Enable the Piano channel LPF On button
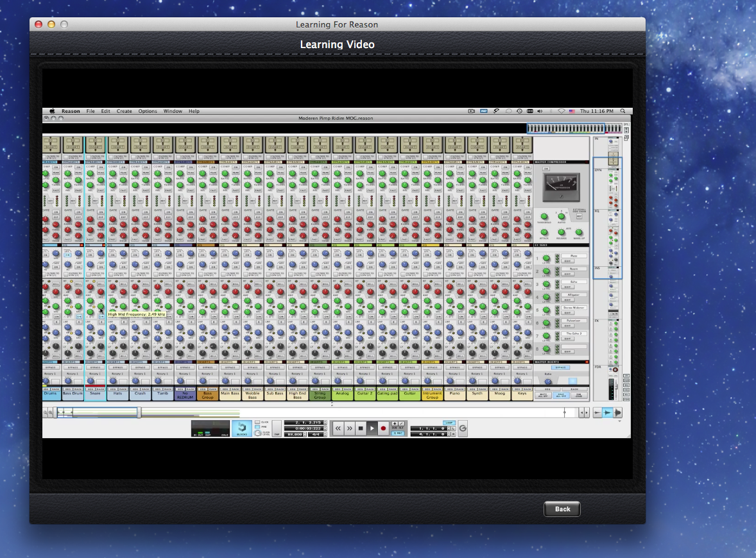Image resolution: width=756 pixels, height=558 pixels. coord(450,255)
